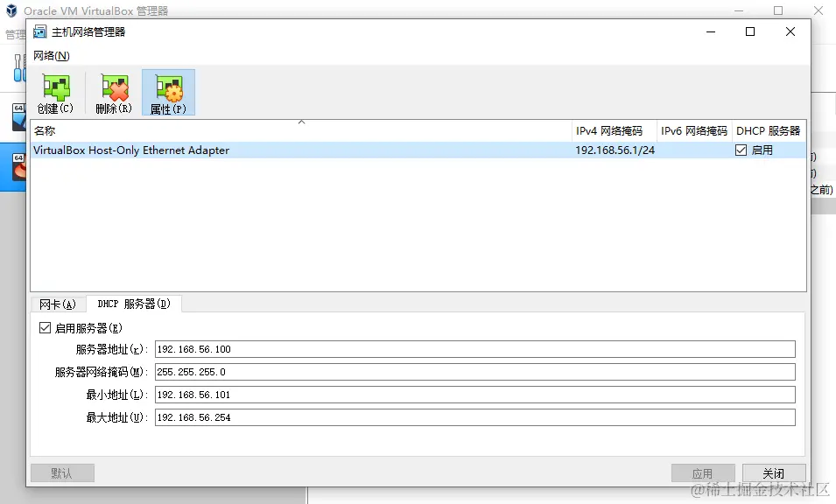Maximize the Host Network Manager window
The image size is (836, 504).
click(750, 32)
